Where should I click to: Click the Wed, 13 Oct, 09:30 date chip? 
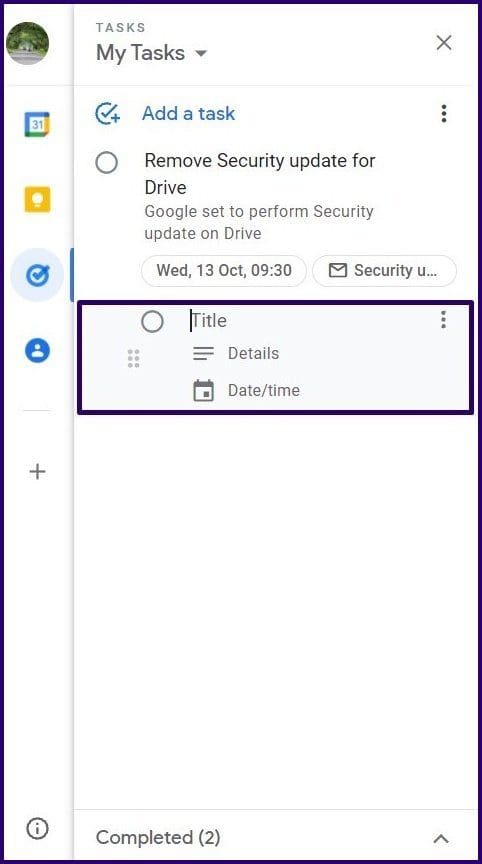[x=224, y=271]
